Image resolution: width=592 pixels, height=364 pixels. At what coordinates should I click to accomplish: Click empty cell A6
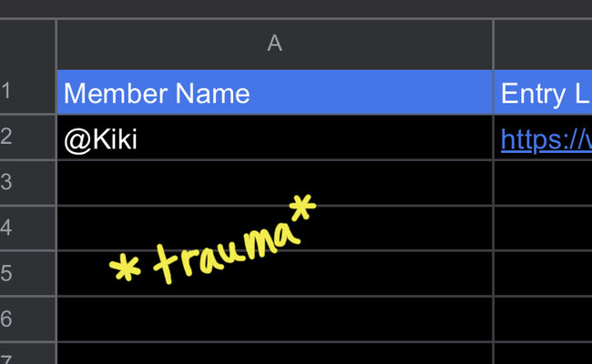click(274, 319)
